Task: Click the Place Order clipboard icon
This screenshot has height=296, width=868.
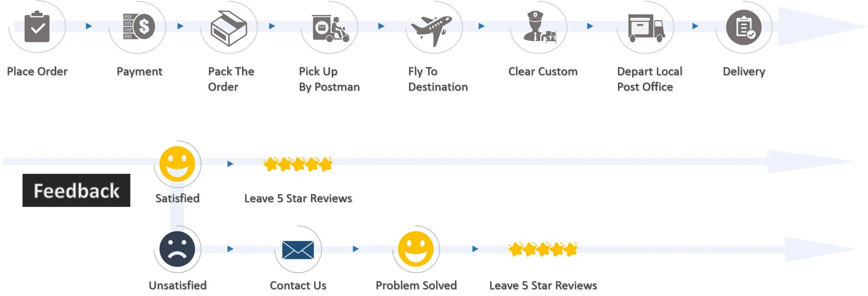Action: tap(37, 26)
